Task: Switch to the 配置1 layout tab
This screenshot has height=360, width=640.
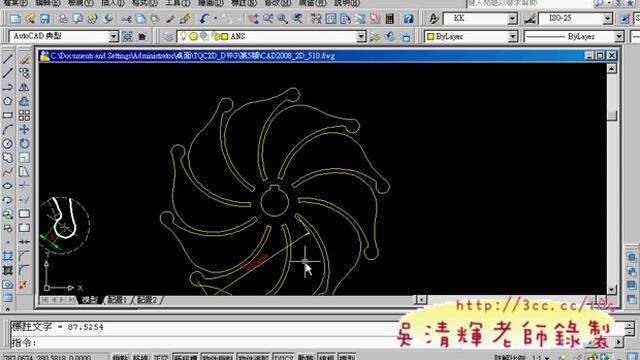Action: 118,300
